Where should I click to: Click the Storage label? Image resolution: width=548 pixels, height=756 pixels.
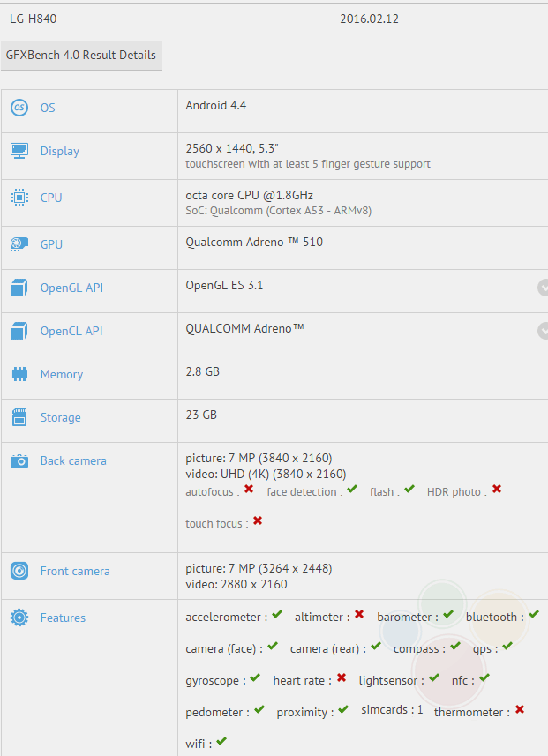[x=60, y=417]
